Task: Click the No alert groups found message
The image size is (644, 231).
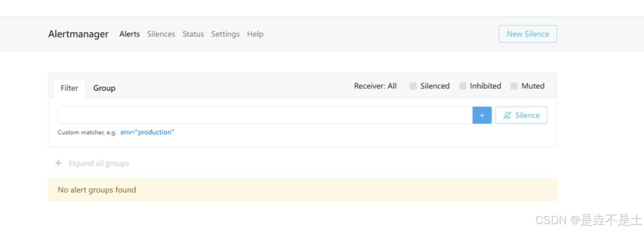Action: [302, 190]
